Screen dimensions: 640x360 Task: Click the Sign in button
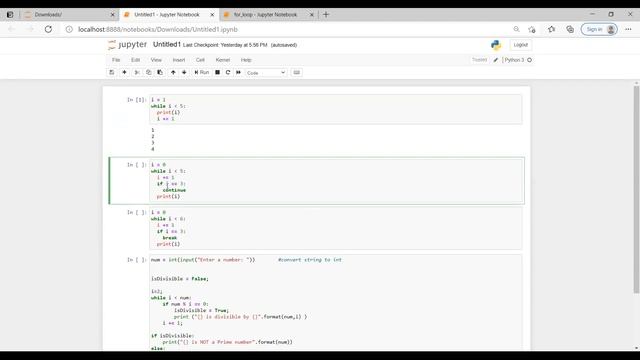(x=599, y=29)
